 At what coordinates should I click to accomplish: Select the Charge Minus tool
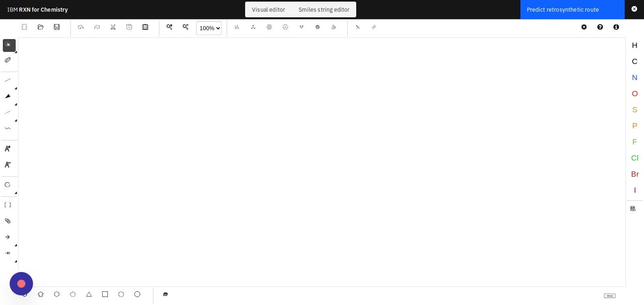click(8, 165)
